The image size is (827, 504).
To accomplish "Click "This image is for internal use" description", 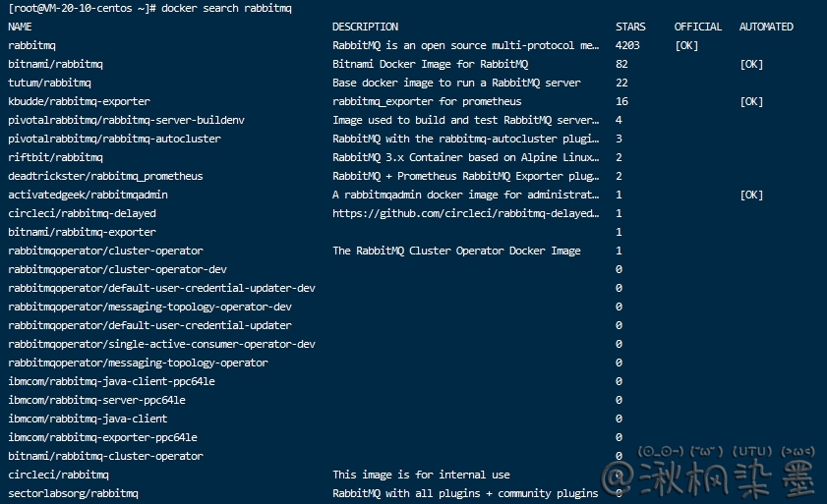I will pos(421,475).
